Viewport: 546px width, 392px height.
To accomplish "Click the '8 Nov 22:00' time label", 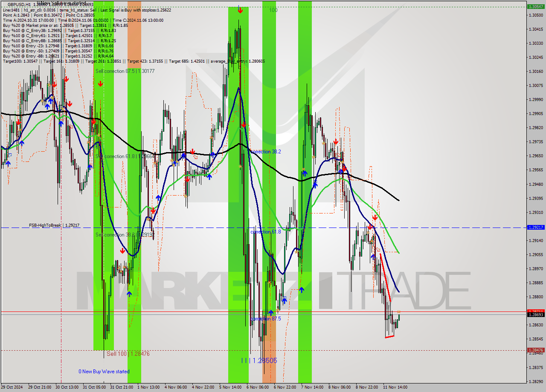I will click(x=367, y=387).
